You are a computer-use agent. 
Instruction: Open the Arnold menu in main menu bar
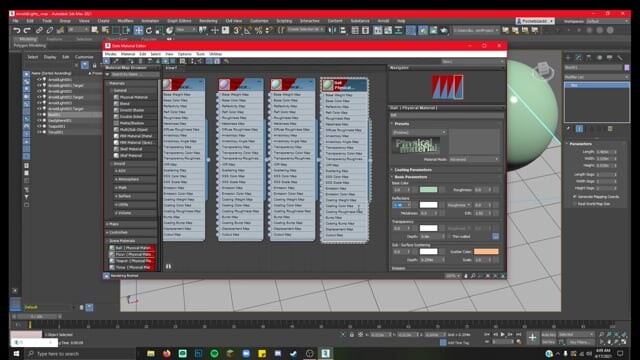(x=383, y=21)
